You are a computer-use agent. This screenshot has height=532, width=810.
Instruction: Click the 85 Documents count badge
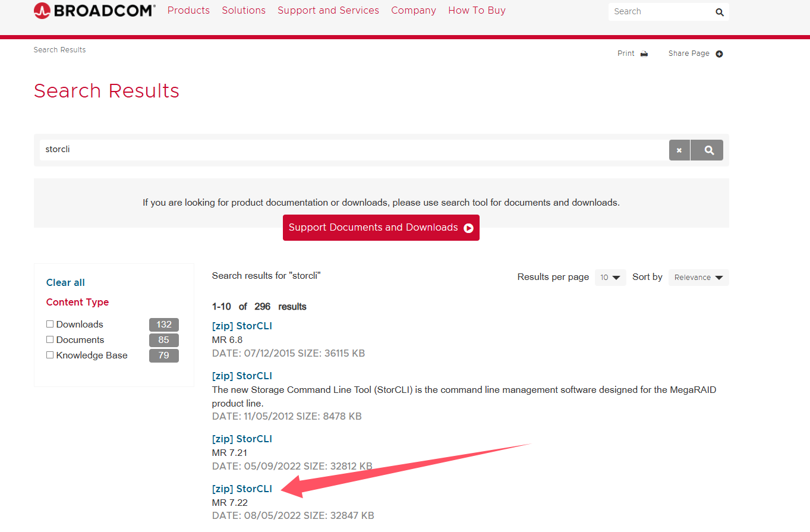point(164,340)
